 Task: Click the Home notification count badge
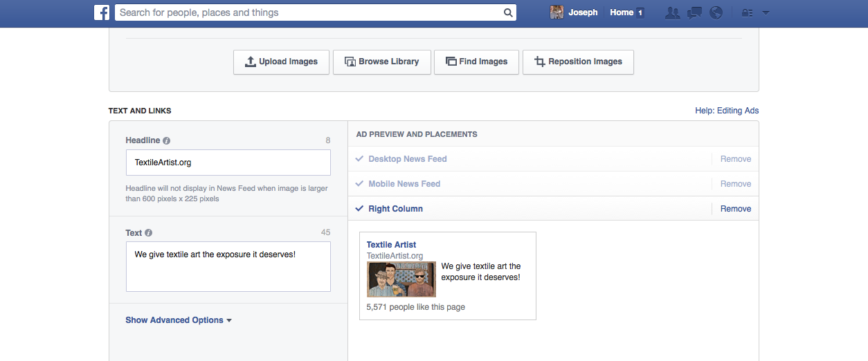pos(640,12)
